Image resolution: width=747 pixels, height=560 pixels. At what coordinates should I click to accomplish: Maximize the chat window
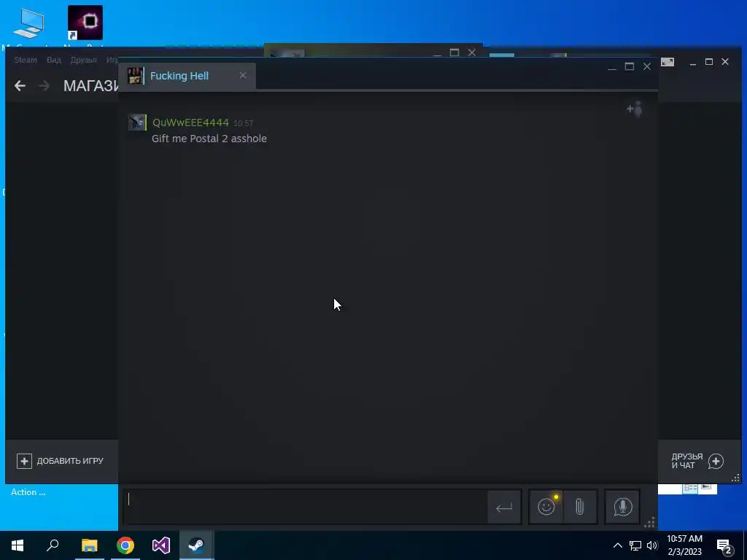click(630, 66)
